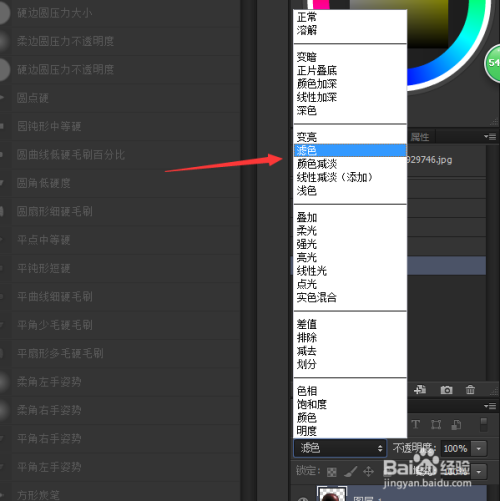Lock image pixels brush icon
Image resolution: width=500 pixels, height=501 pixels.
tap(350, 471)
